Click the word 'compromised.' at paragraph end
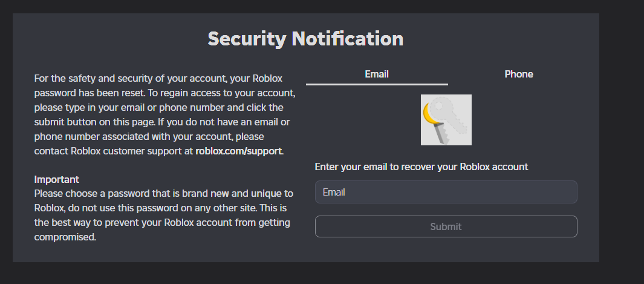The height and width of the screenshot is (284, 644). (65, 237)
